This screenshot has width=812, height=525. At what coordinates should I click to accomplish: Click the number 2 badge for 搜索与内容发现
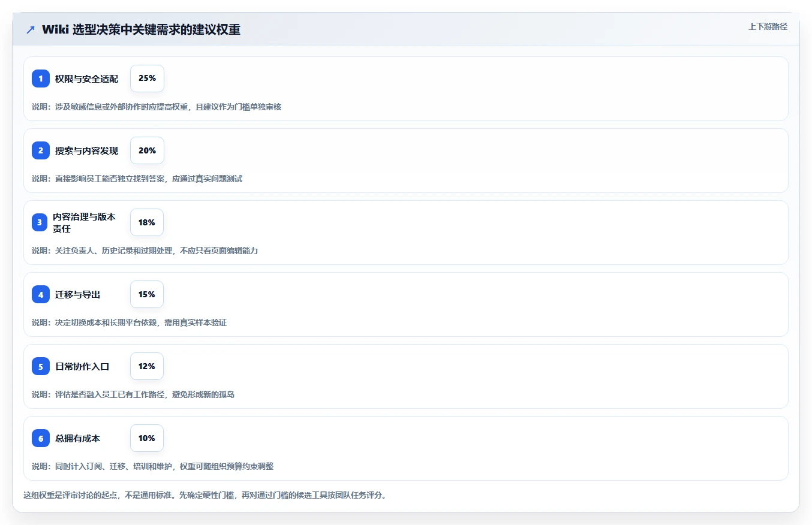pyautogui.click(x=41, y=150)
